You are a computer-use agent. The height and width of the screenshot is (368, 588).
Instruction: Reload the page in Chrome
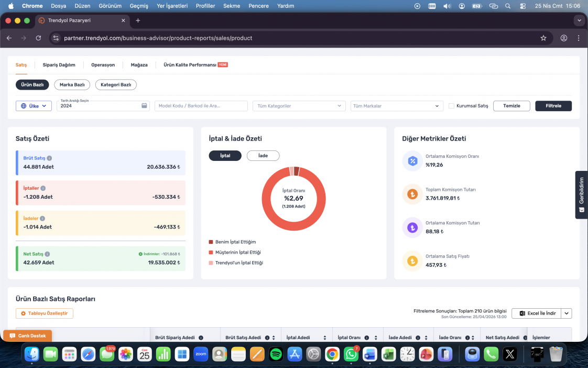[x=38, y=38]
